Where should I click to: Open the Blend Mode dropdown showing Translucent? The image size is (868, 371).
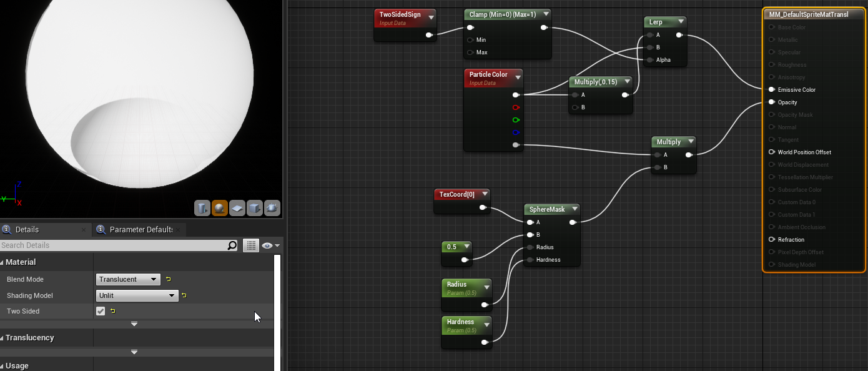click(127, 279)
